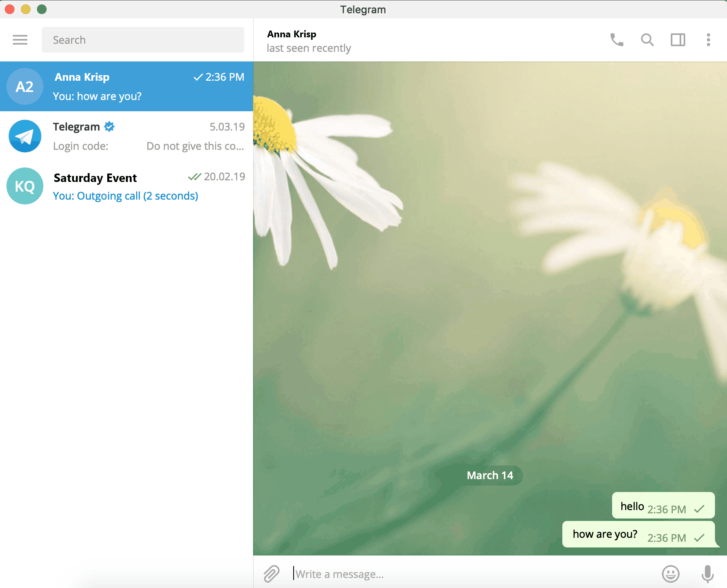Open the Saturday Event chat
727x588 pixels.
pyautogui.click(x=127, y=186)
